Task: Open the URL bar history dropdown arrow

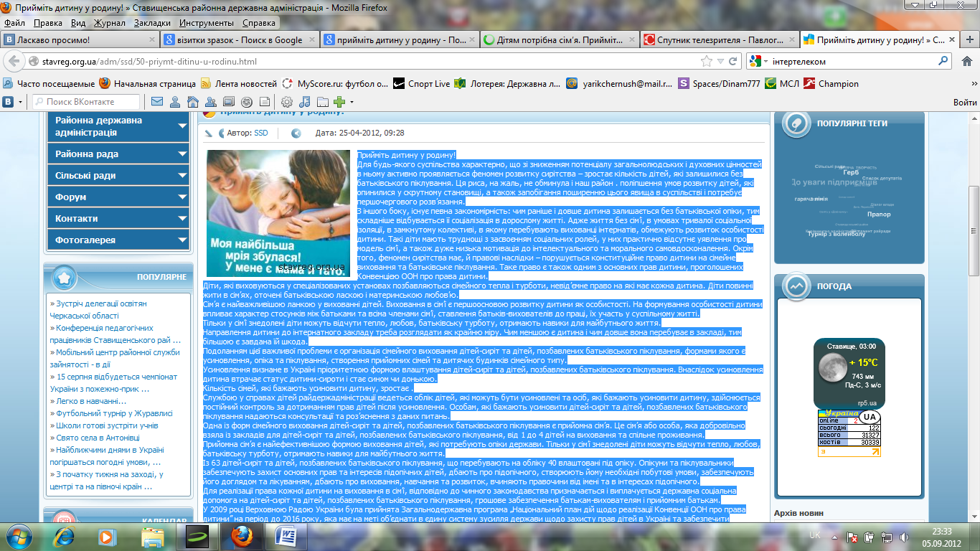Action: pyautogui.click(x=721, y=62)
